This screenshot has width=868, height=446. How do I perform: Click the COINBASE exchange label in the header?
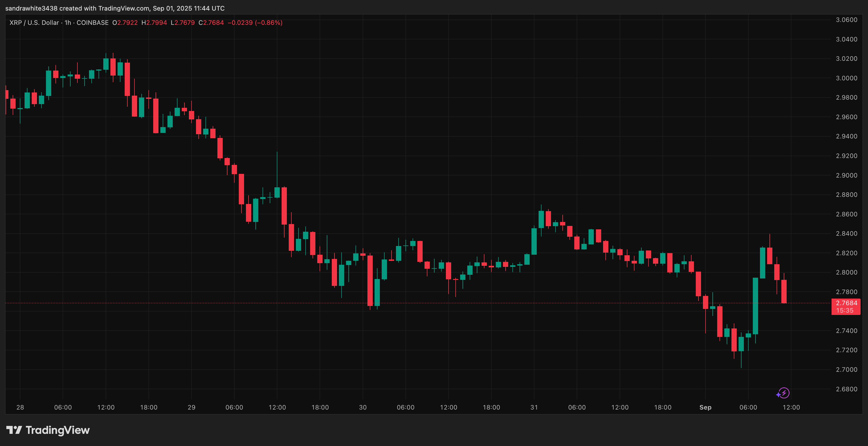coord(92,22)
